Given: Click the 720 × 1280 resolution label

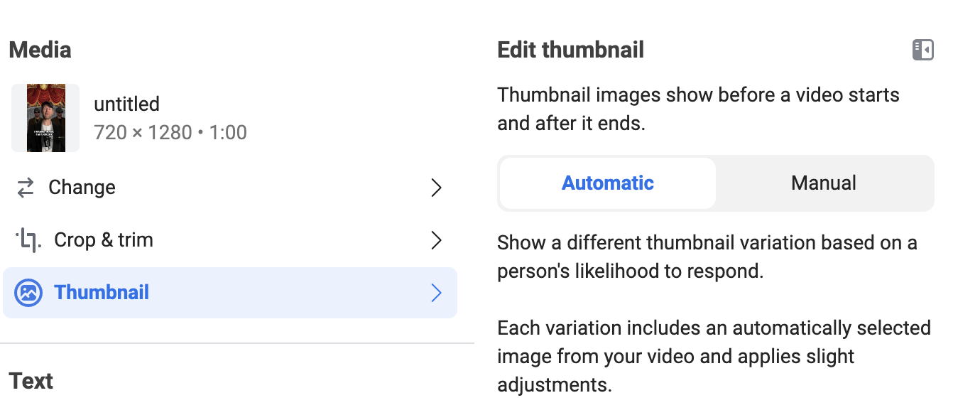Looking at the screenshot, I should click(170, 132).
